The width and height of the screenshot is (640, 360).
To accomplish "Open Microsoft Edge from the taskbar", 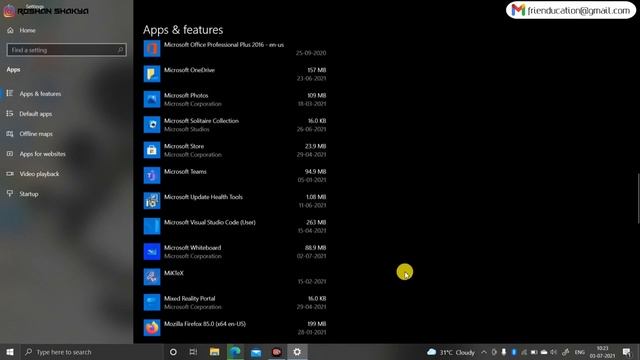I will tap(235, 352).
